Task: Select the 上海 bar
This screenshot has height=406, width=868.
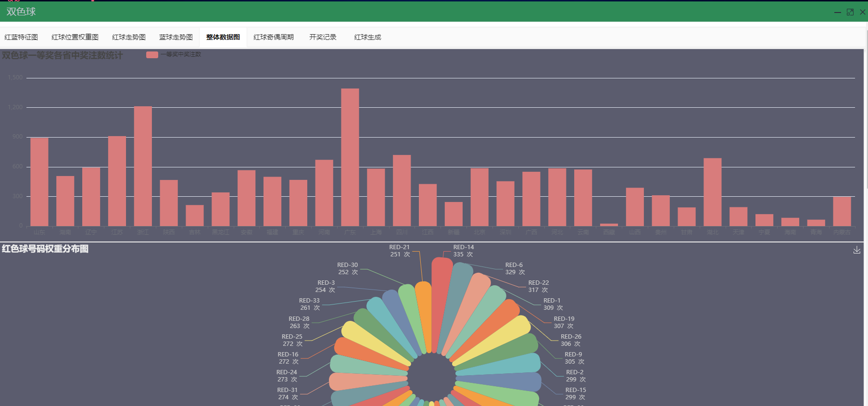Action: click(376, 197)
